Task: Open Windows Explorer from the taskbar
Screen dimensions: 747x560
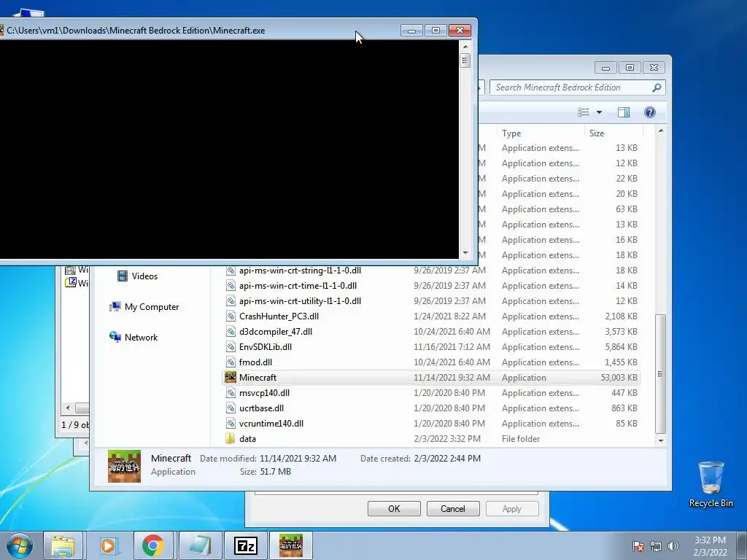Action: [63, 545]
